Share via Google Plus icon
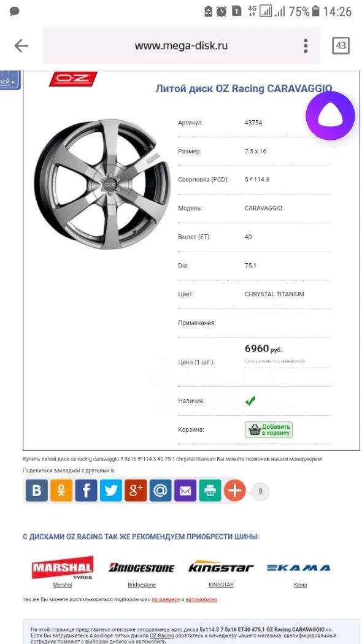362x644 pixels. [x=136, y=491]
